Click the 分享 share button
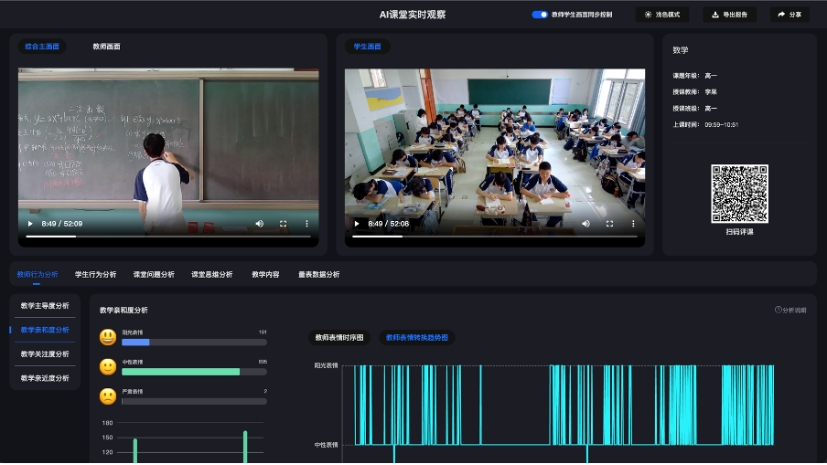Viewport: 827px width, 465px height. (789, 15)
